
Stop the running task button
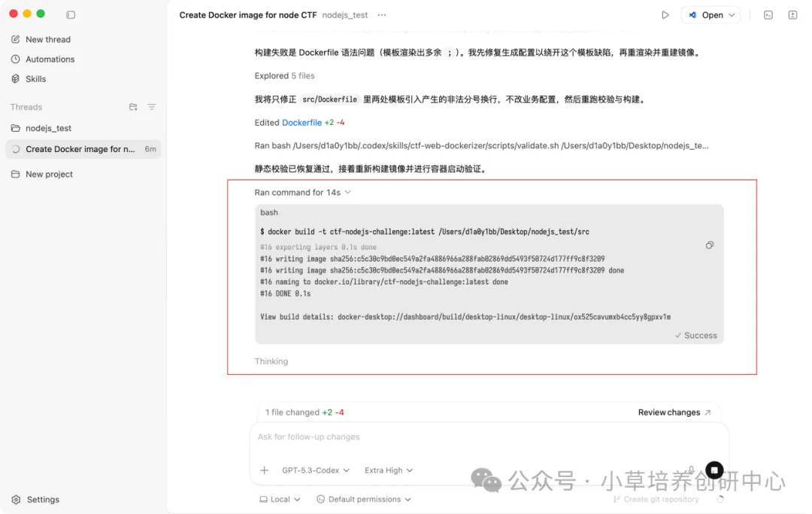(714, 470)
